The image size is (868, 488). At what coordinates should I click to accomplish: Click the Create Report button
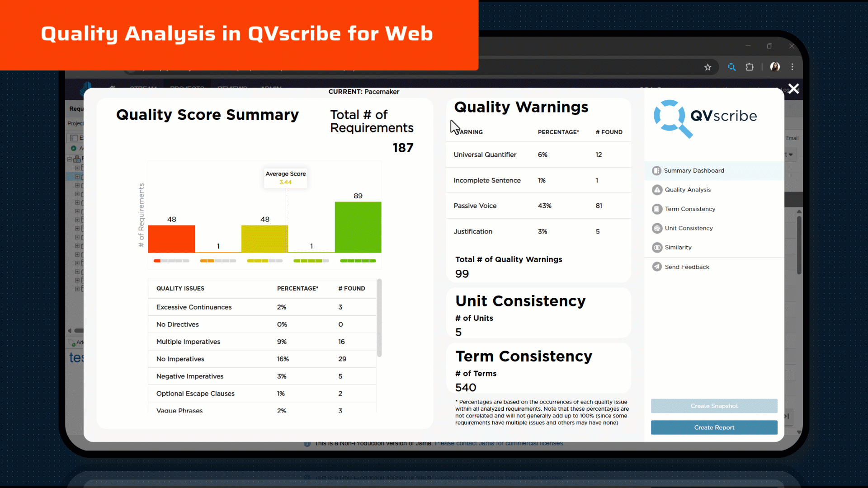point(714,427)
